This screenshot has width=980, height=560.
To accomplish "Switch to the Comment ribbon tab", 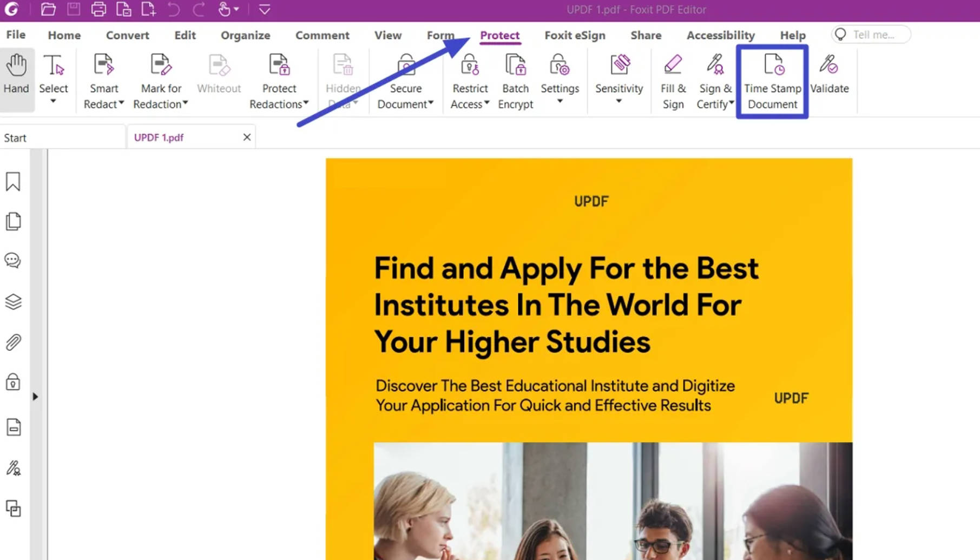I will [x=322, y=35].
